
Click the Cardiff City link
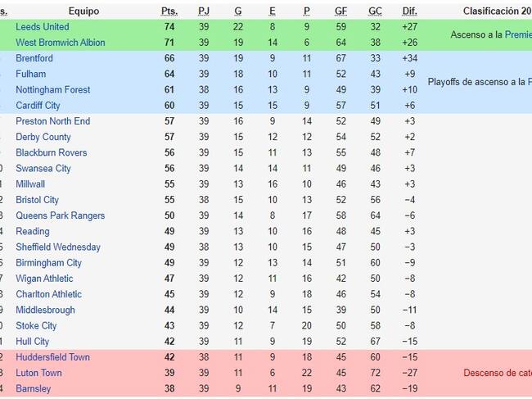tap(38, 105)
